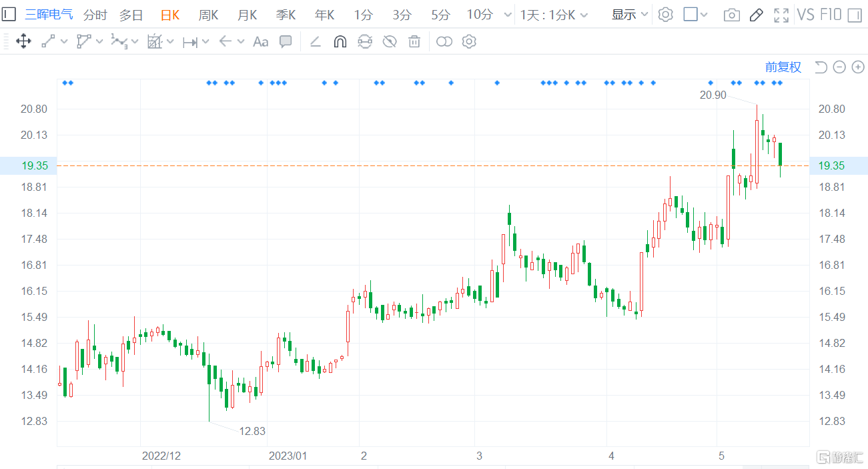
Task: Select the polygon shape drawing tool
Action: tap(83, 41)
